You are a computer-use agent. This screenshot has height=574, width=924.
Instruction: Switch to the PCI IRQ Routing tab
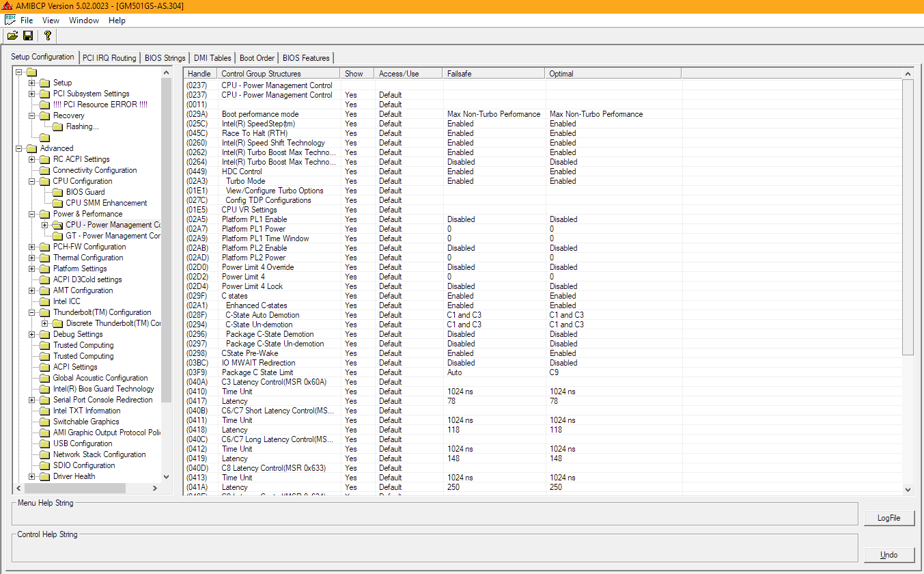tap(109, 58)
